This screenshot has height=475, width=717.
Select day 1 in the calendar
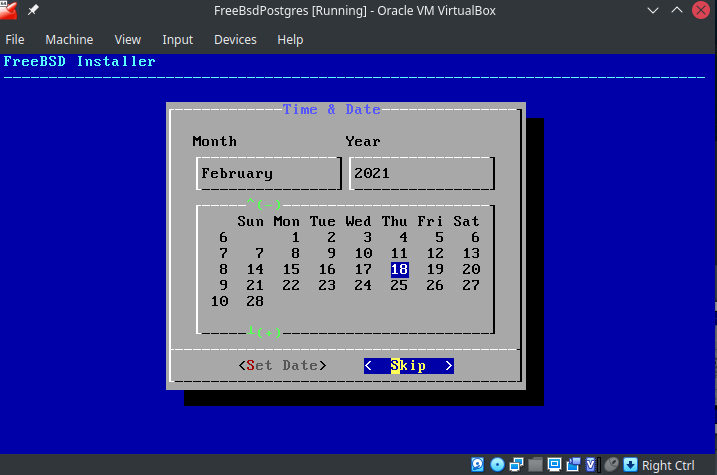295,237
